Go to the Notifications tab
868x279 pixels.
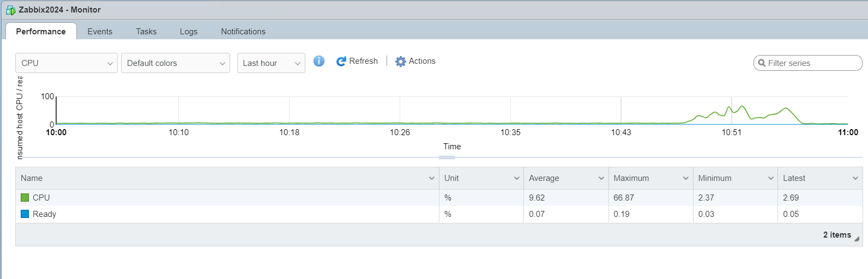pos(243,32)
